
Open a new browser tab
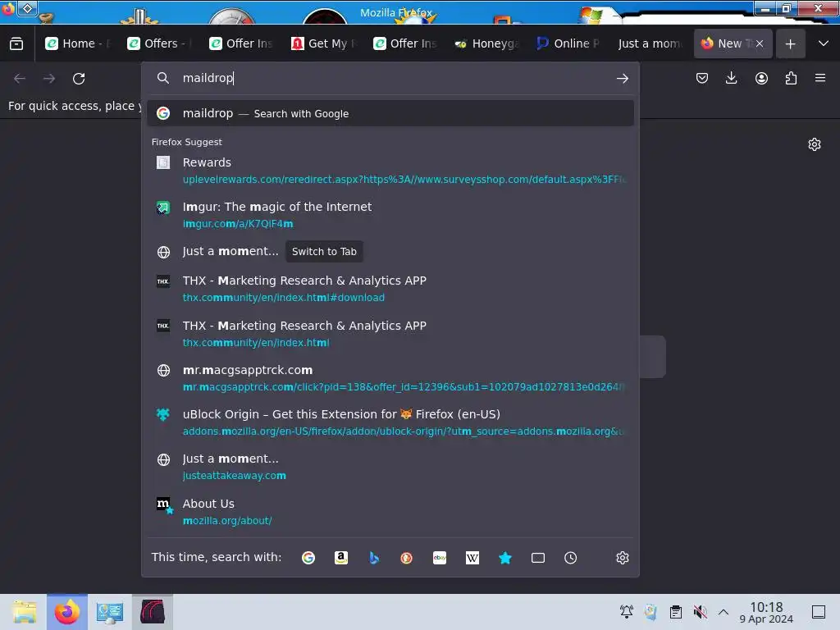tap(790, 44)
